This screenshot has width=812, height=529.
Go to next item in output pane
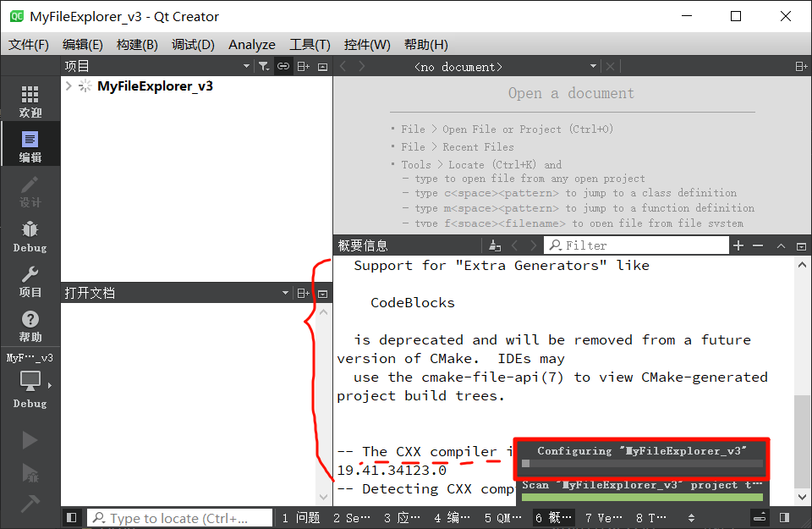click(x=533, y=245)
